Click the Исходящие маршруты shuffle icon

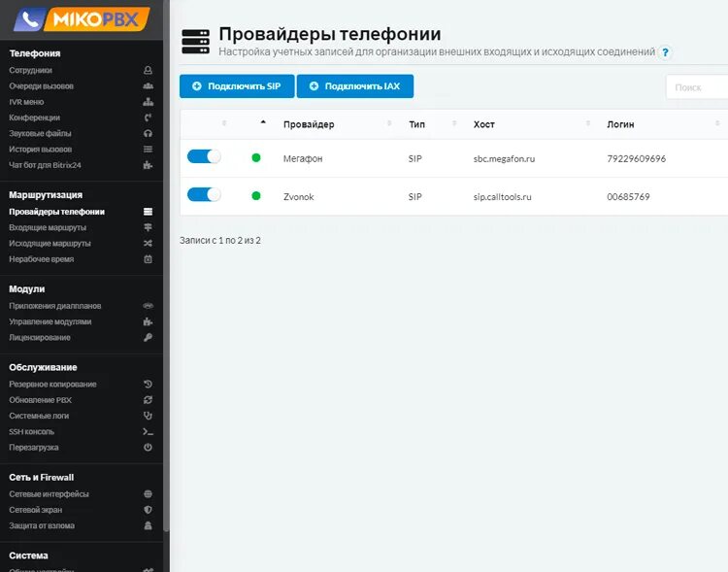pos(148,244)
